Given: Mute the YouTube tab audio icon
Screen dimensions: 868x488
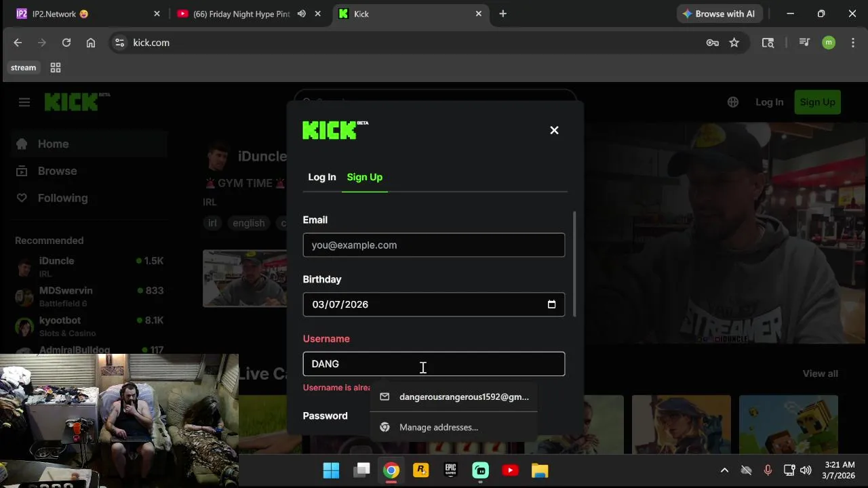Looking at the screenshot, I should pyautogui.click(x=302, y=14).
